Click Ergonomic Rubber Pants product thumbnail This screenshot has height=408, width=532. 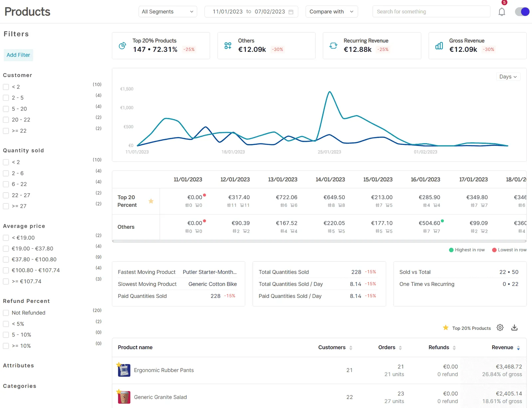pyautogui.click(x=124, y=370)
